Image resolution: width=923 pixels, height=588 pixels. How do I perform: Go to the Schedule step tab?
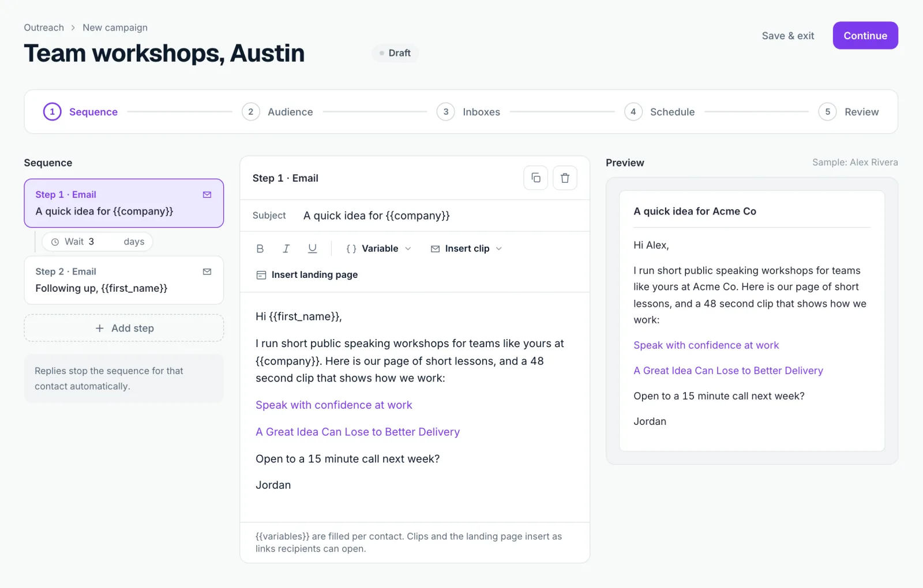[659, 112]
